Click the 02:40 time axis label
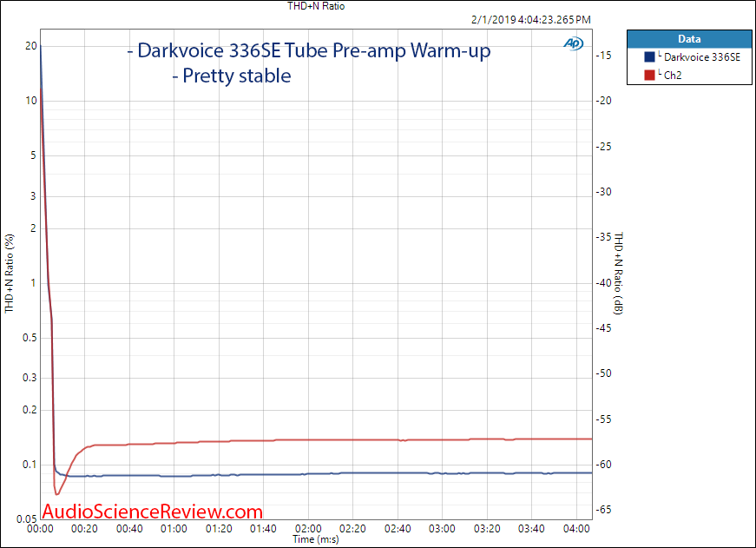This screenshot has height=548, width=756. tap(398, 529)
